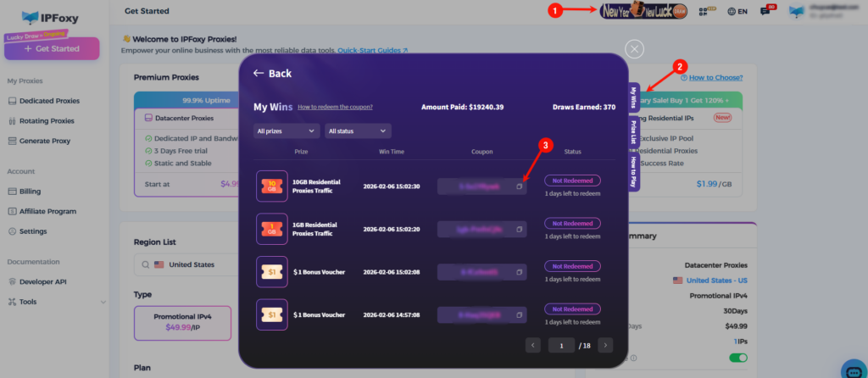Copy the 10GB Residential Proxies coupon code
Image resolution: width=868 pixels, height=378 pixels.
520,186
